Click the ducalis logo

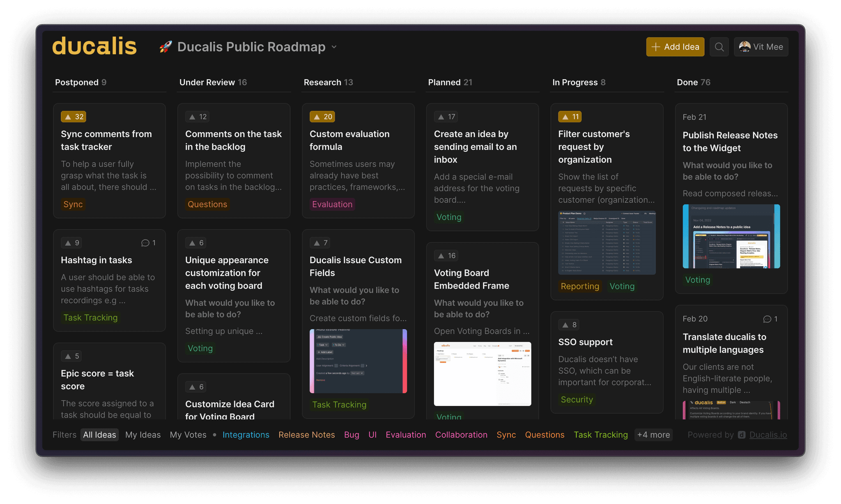pos(94,46)
